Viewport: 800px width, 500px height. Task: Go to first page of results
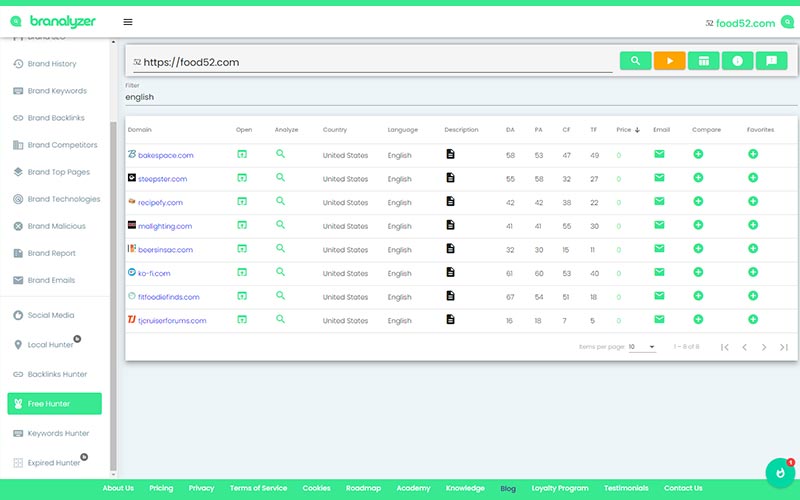724,347
